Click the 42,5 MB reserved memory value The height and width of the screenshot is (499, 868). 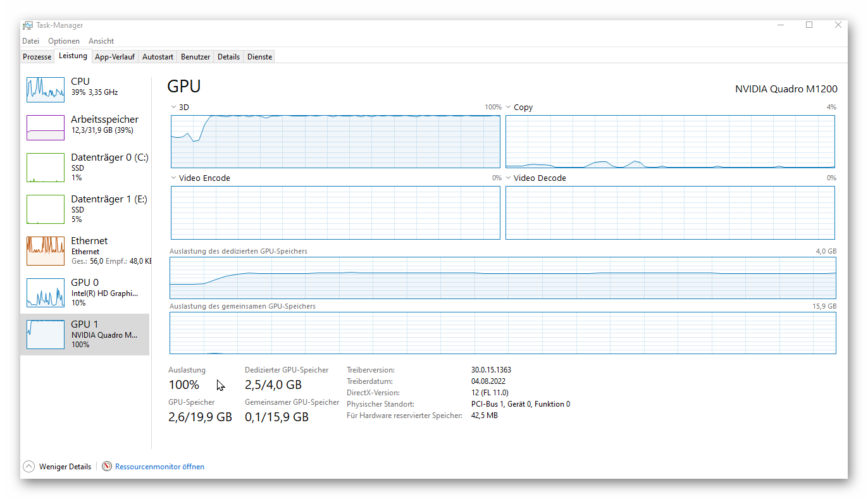(485, 416)
